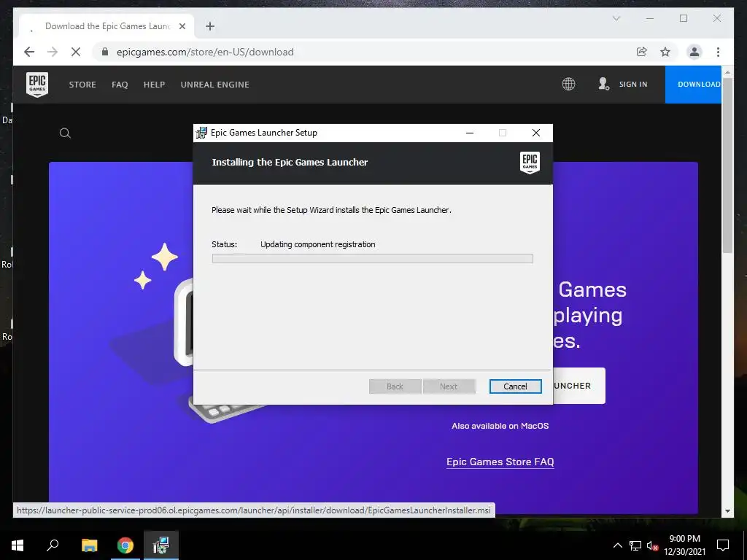Click the Epic Games logo in site header
This screenshot has height=560, width=747.
37,85
